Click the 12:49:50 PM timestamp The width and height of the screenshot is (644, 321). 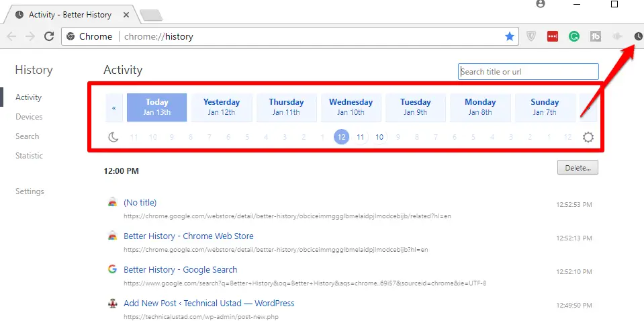coord(574,305)
